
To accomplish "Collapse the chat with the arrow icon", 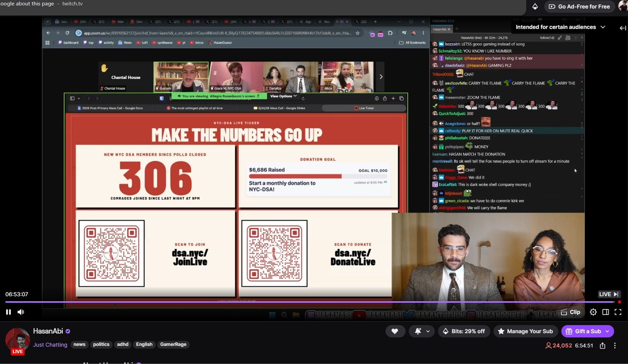I will tap(623, 28).
